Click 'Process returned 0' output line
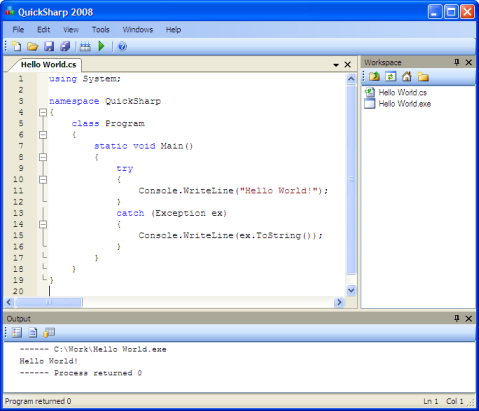This screenshot has width=479, height=411. pos(81,373)
